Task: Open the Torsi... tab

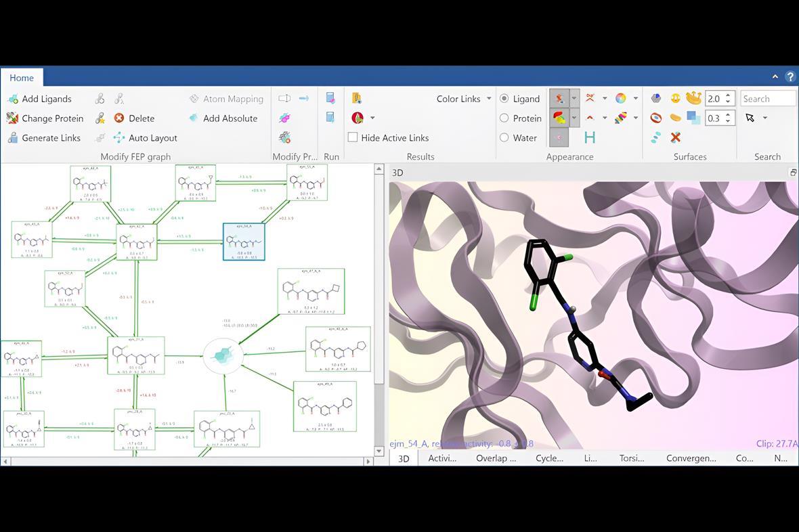Action: click(632, 458)
